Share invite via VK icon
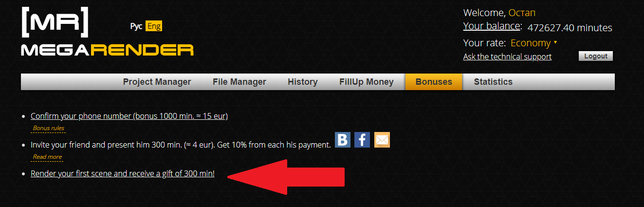Viewport: 644px width, 207px height. tap(343, 140)
